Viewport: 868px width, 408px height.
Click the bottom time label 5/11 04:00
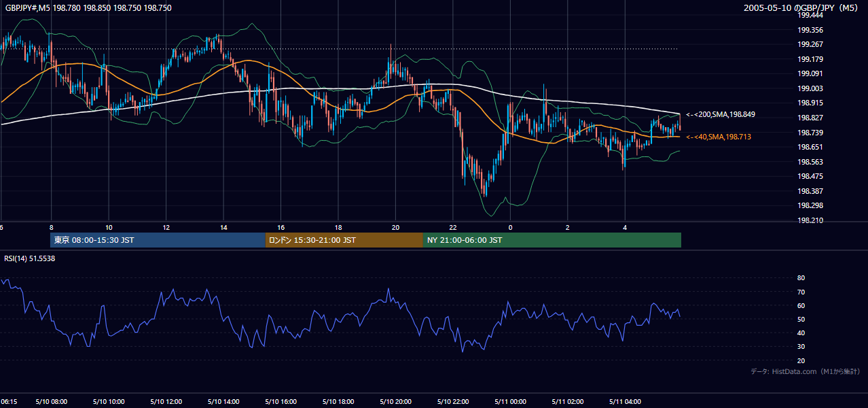tap(625, 402)
